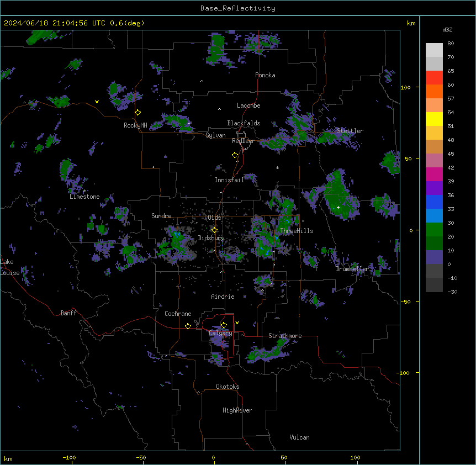Click the bright yellow legend swatch
476x465 pixels.
434,119
